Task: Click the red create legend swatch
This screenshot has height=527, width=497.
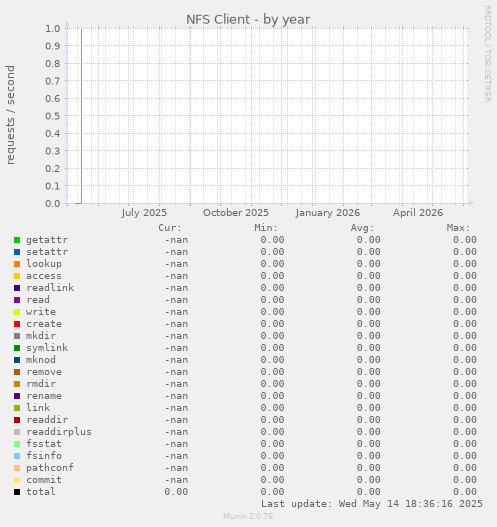Action: (17, 324)
